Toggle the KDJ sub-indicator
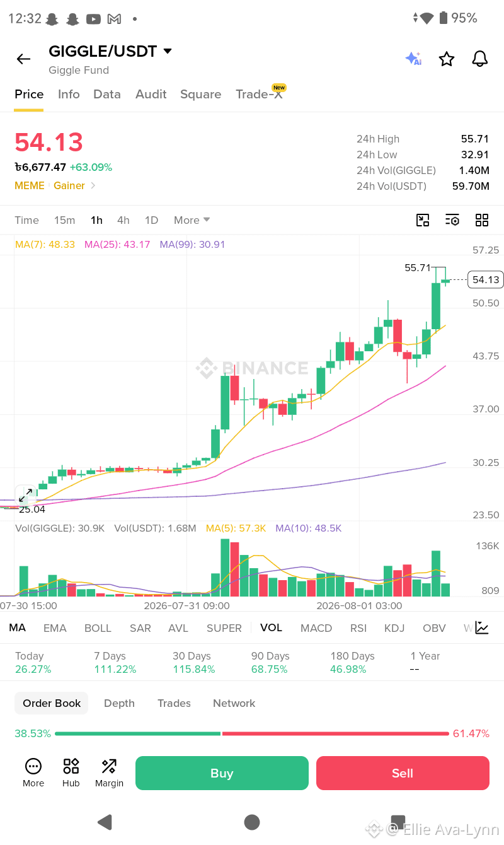 pyautogui.click(x=394, y=628)
